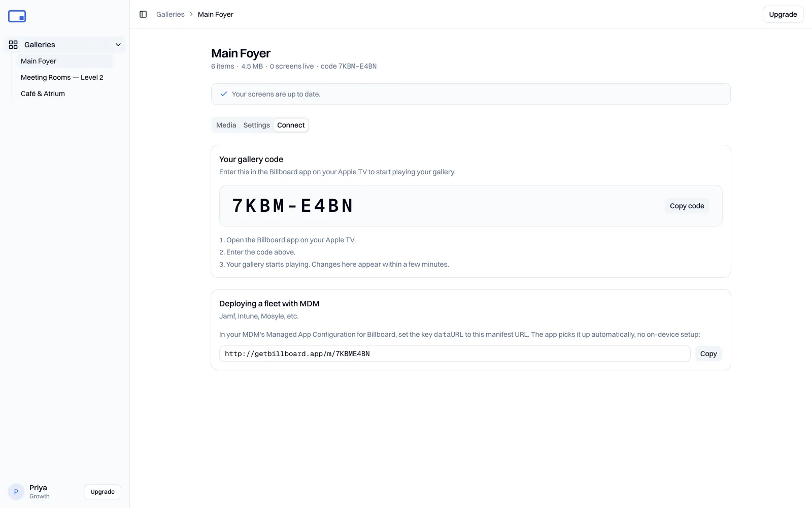This screenshot has width=812, height=508.
Task: Click the breadcrumb chevron separator
Action: point(191,14)
